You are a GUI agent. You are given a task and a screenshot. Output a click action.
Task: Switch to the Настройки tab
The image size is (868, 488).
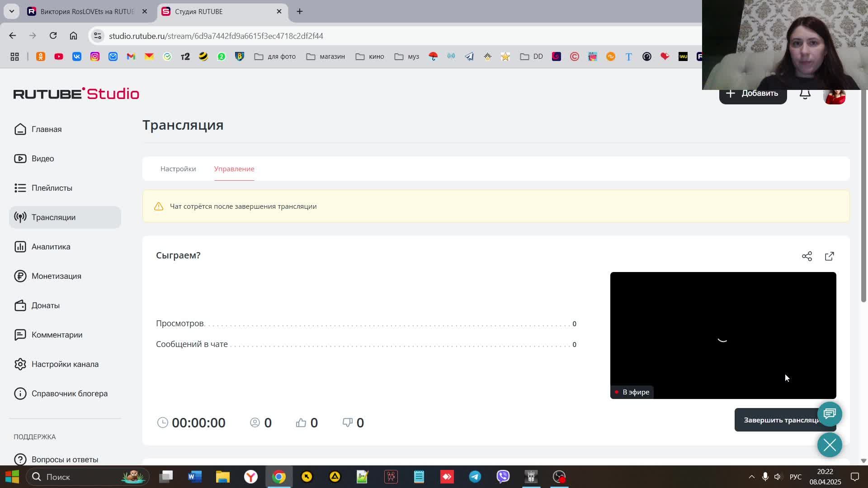coord(178,169)
